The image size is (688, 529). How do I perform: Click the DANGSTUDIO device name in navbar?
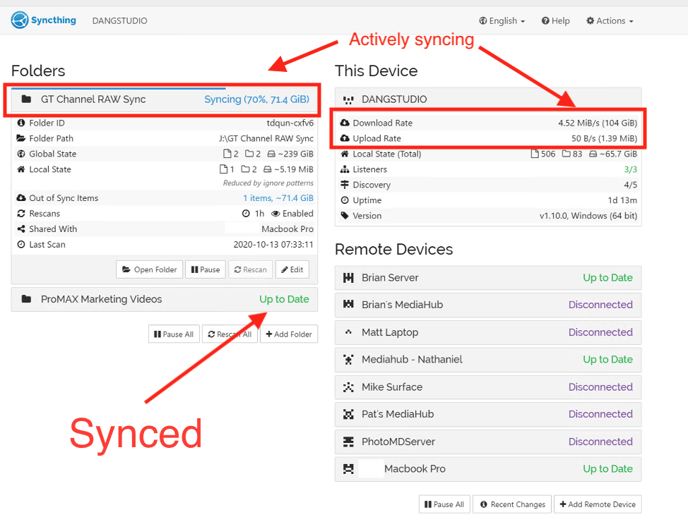(x=119, y=21)
